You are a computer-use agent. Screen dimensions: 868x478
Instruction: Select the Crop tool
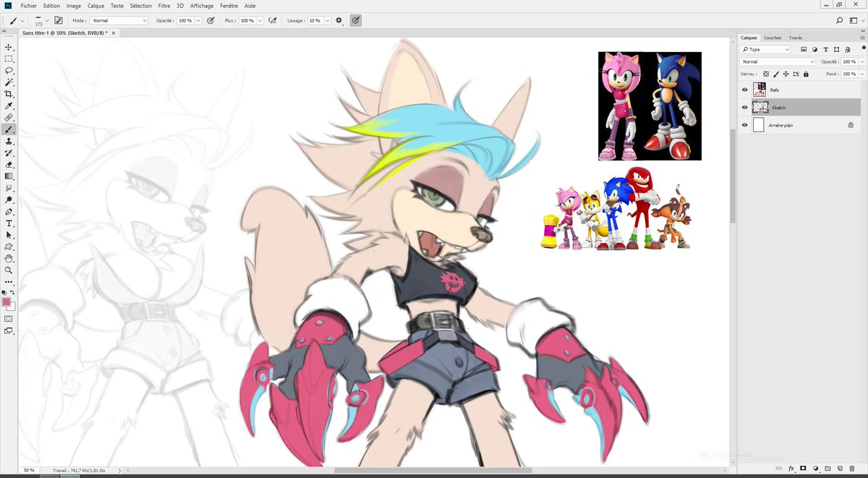pyautogui.click(x=9, y=94)
